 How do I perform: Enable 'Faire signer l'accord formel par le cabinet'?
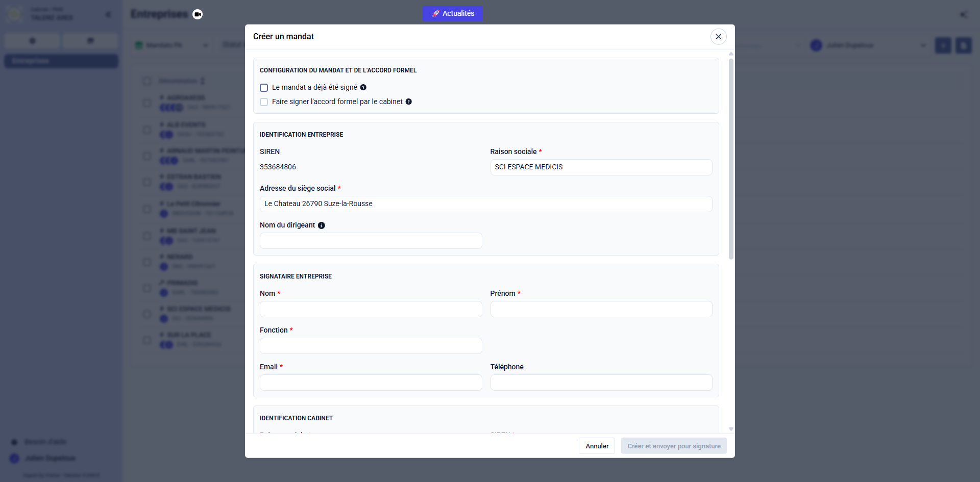tap(264, 102)
